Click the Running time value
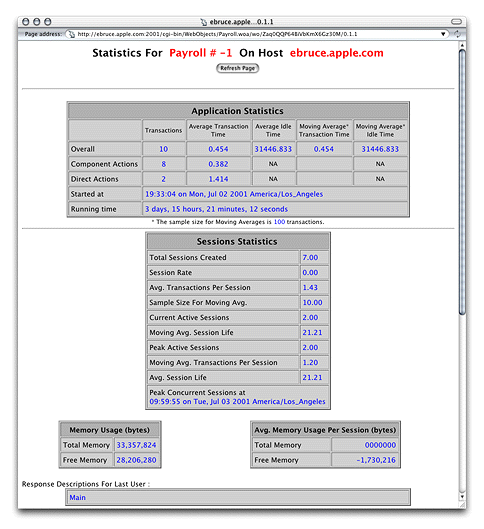This screenshot has height=529, width=484. [x=217, y=209]
